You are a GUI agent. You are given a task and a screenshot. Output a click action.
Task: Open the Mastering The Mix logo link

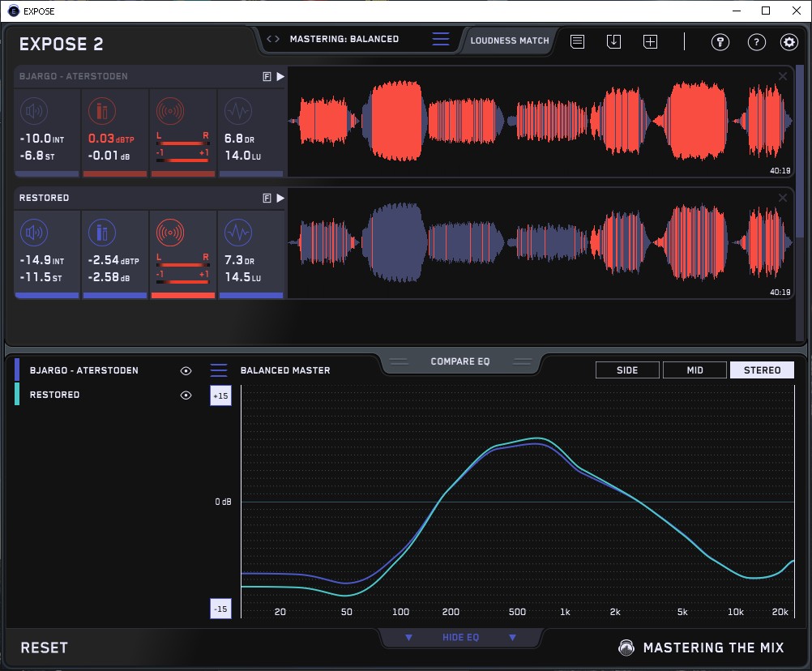[701, 647]
